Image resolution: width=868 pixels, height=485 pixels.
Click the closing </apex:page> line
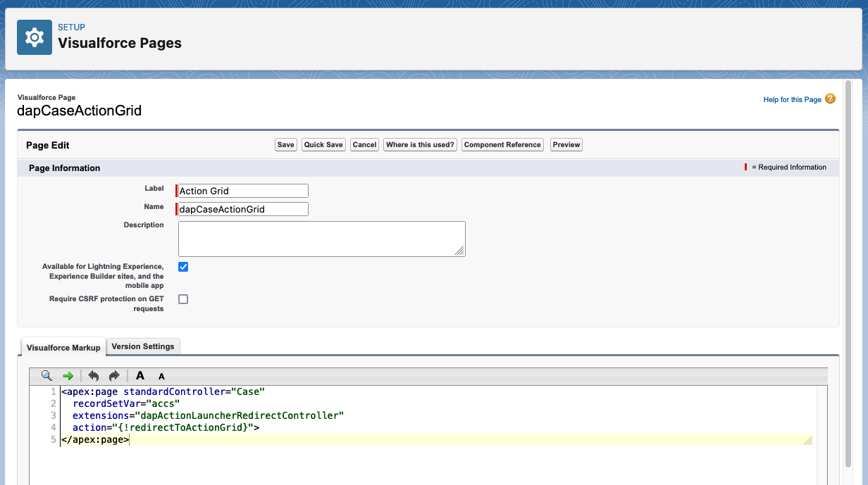click(x=95, y=439)
